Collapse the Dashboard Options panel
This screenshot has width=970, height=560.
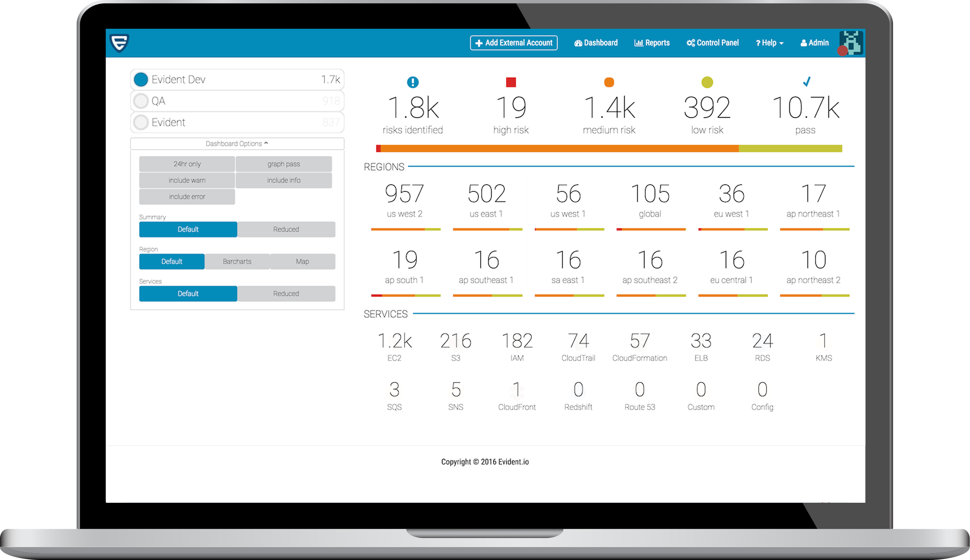pyautogui.click(x=237, y=143)
